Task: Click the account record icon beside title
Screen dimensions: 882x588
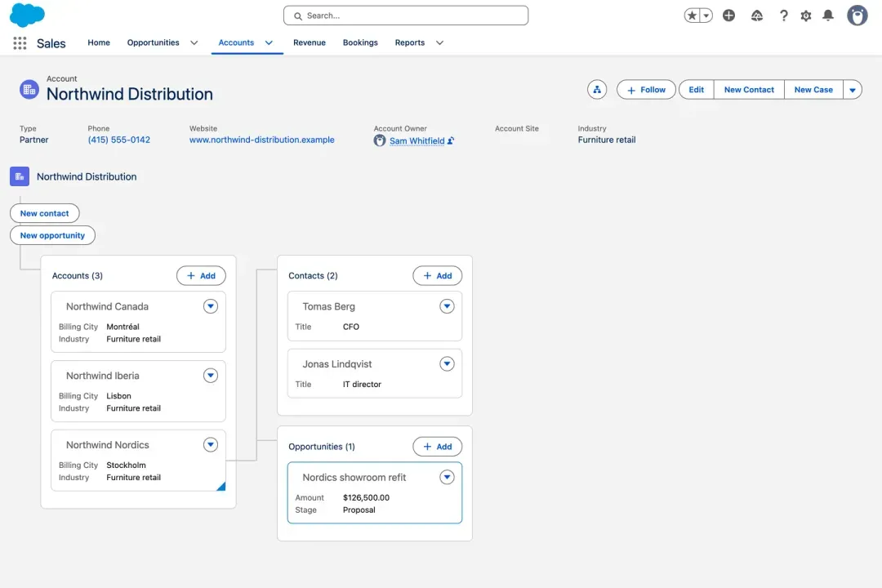Action: click(x=29, y=90)
